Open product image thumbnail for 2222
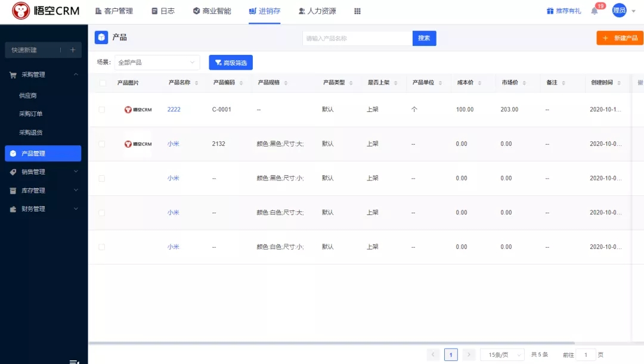Screen dimensions: 644x364 (138, 110)
